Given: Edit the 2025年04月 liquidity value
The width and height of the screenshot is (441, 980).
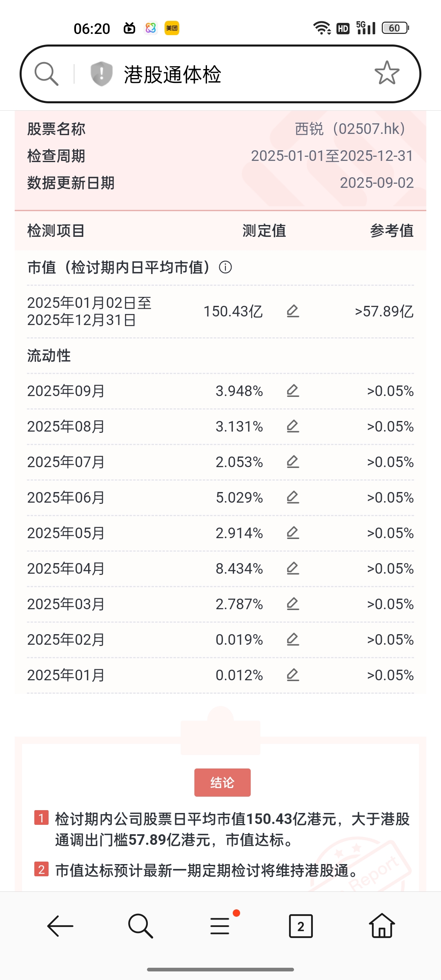Looking at the screenshot, I should [293, 568].
